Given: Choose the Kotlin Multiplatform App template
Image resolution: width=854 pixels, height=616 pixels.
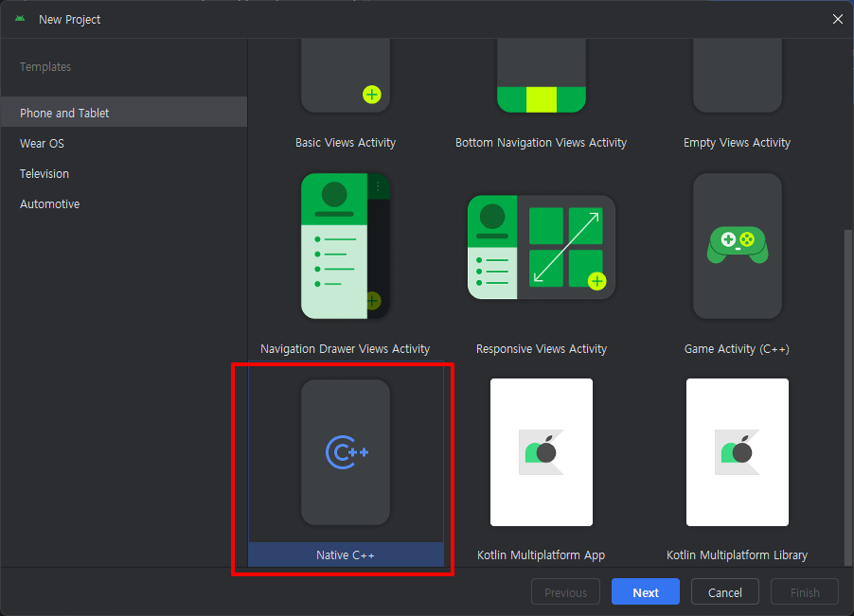Looking at the screenshot, I should click(x=542, y=452).
